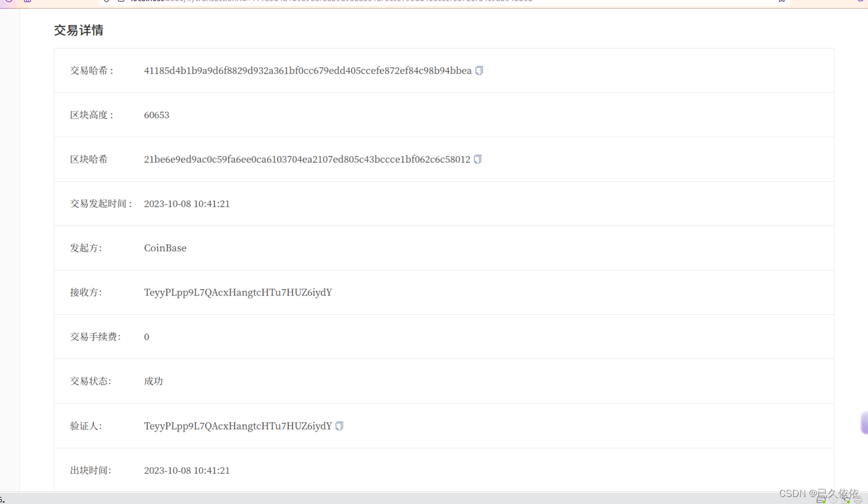Select 出块时间 value 2023-10-08 10:41:21

pos(187,470)
